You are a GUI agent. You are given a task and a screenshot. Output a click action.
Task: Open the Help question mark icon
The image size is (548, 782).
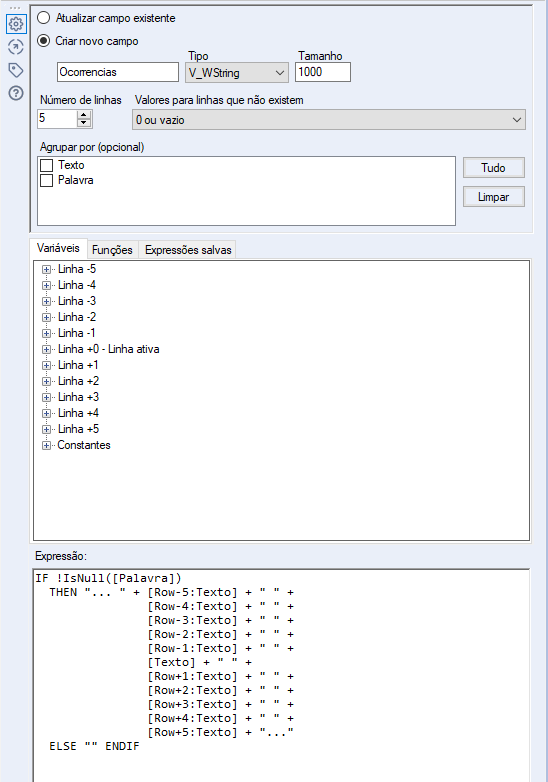click(x=16, y=93)
